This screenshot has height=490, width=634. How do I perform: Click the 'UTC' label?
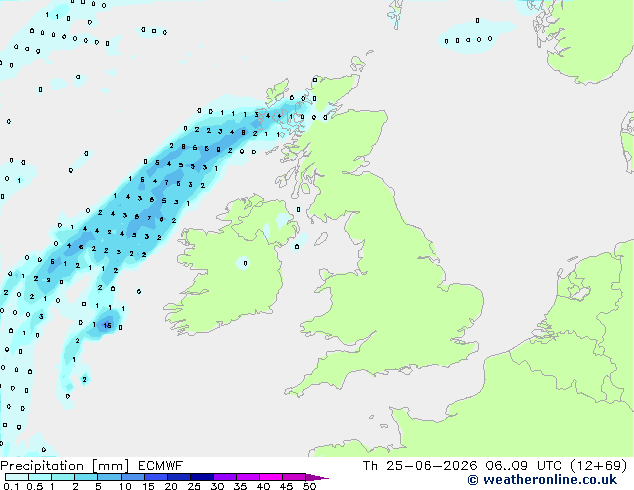tap(549, 466)
